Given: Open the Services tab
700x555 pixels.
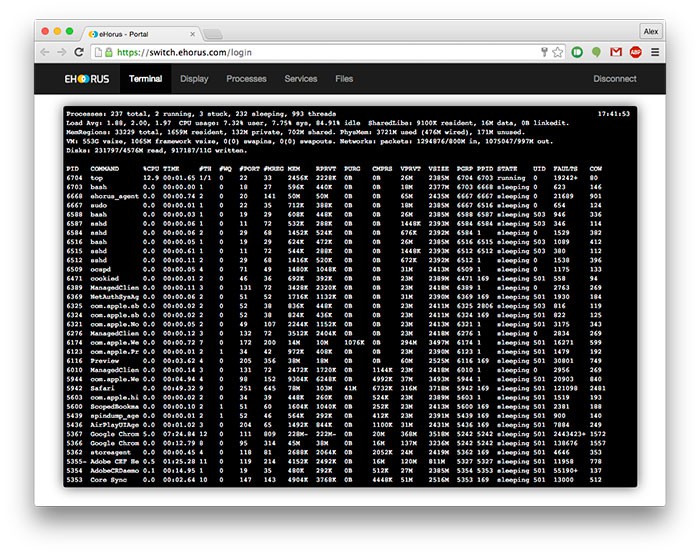Looking at the screenshot, I should [301, 79].
